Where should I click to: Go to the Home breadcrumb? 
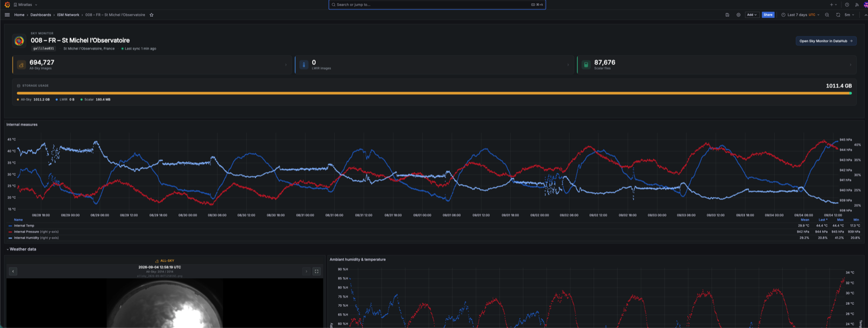[x=20, y=15]
